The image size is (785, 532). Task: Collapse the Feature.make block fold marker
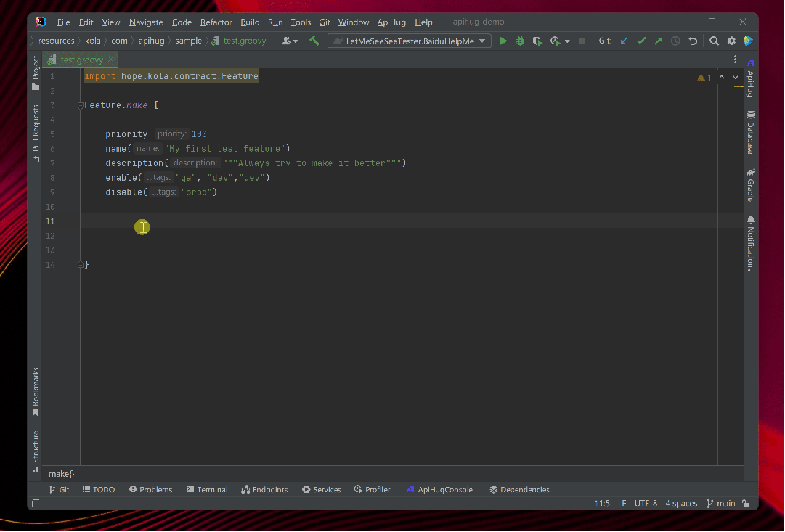pos(80,105)
